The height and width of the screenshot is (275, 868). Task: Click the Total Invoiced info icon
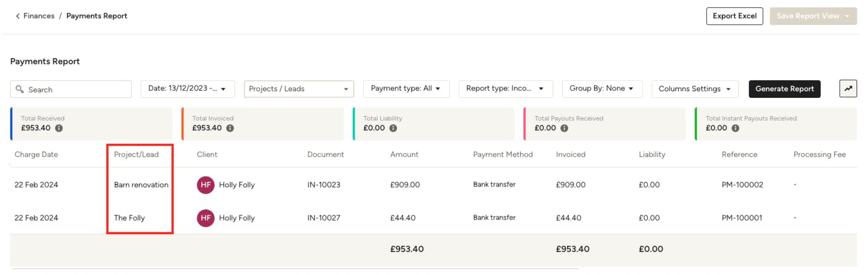point(230,128)
